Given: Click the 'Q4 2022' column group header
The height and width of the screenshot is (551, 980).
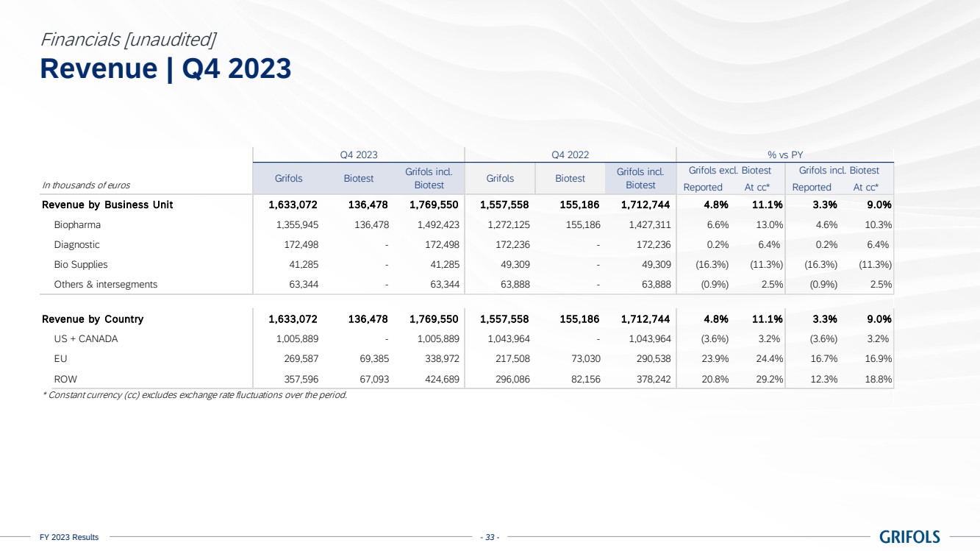Looking at the screenshot, I should click(x=570, y=154).
